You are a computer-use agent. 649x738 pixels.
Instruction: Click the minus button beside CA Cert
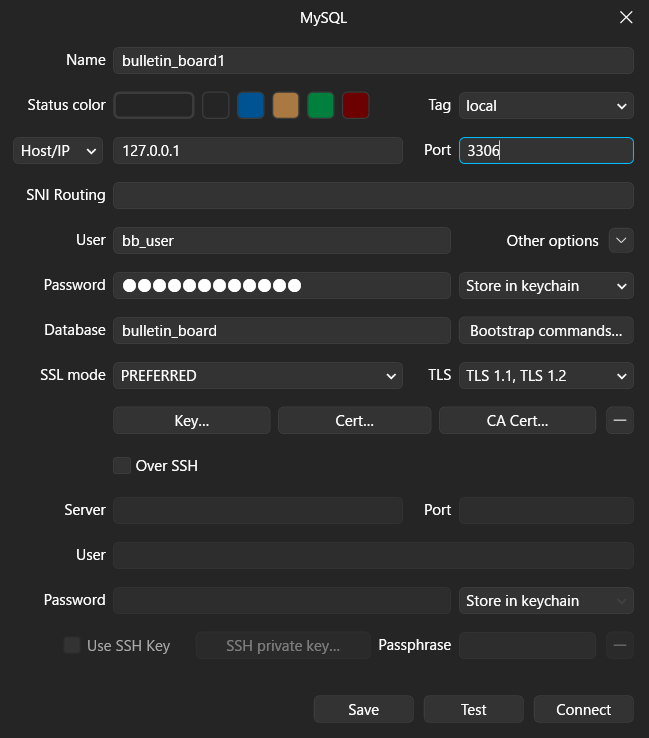tap(620, 420)
